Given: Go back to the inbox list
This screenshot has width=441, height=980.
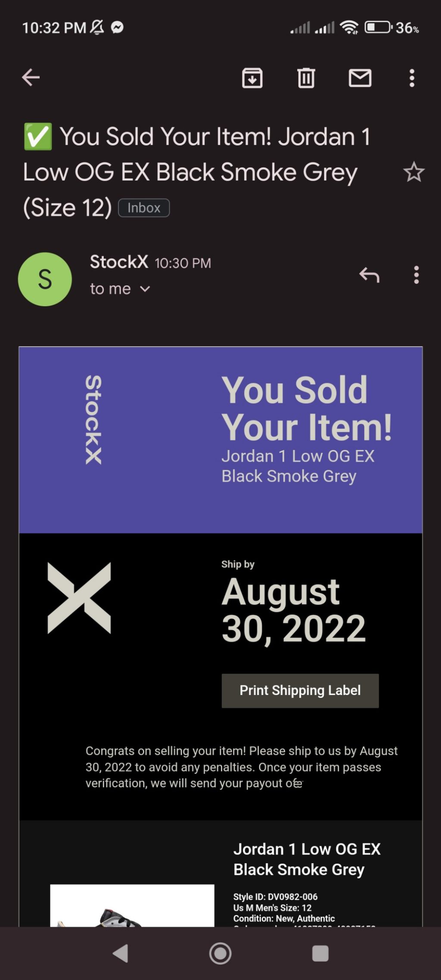Looking at the screenshot, I should pyautogui.click(x=31, y=78).
